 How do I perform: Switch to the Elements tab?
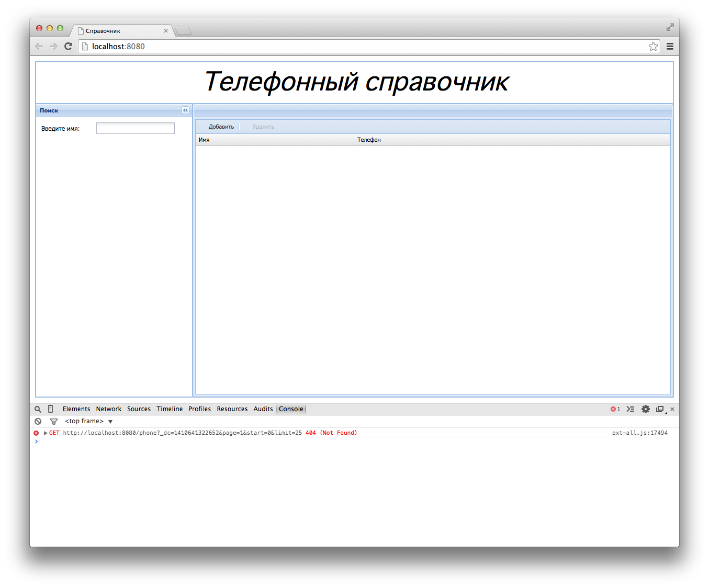tap(76, 409)
